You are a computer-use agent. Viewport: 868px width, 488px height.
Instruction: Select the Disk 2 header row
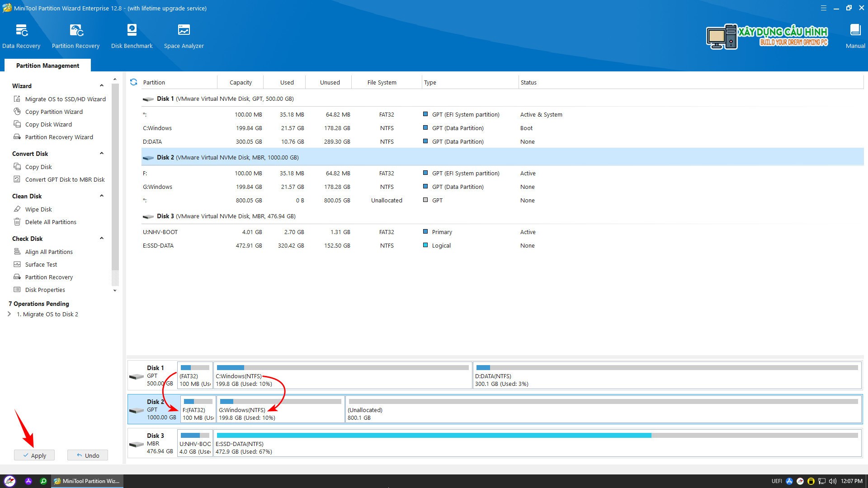(502, 157)
